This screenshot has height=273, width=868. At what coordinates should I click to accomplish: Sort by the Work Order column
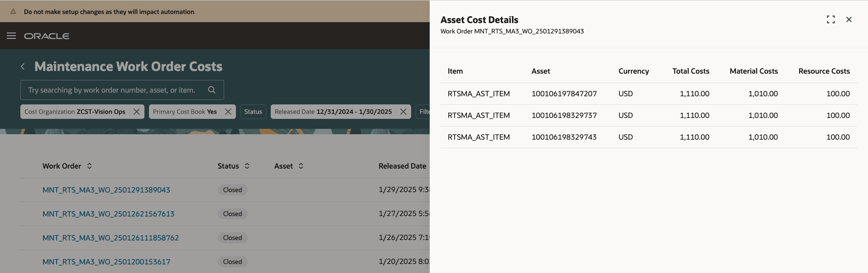(90, 166)
